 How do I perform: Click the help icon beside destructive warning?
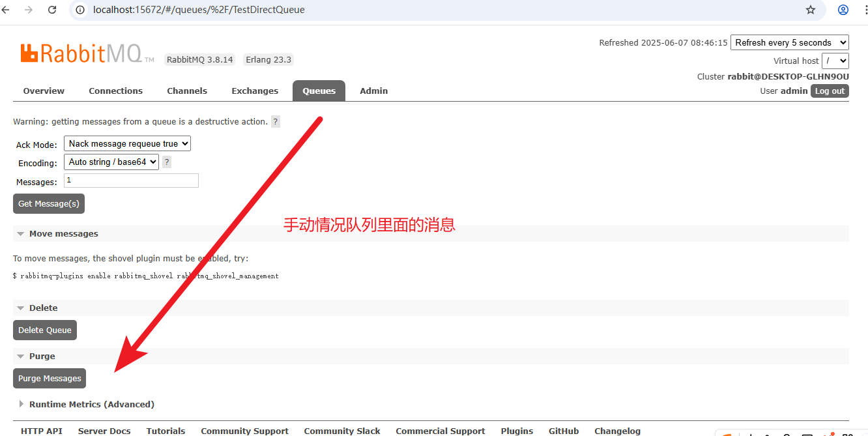(276, 122)
